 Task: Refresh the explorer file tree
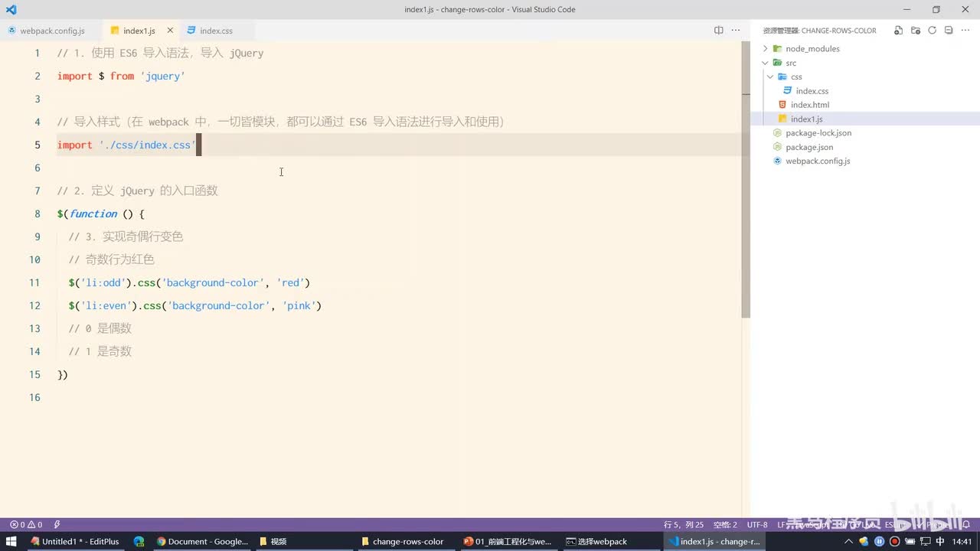pos(932,31)
